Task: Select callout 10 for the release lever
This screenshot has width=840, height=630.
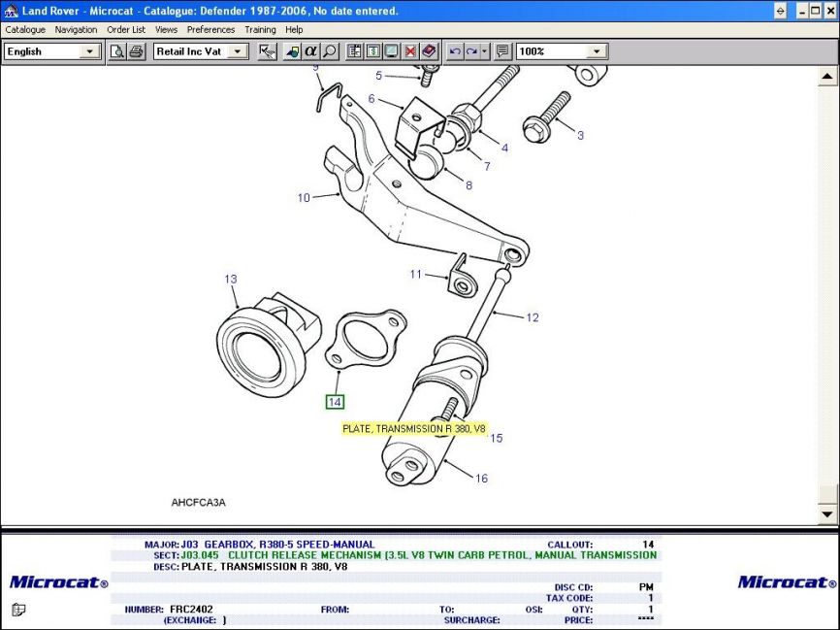Action: [x=304, y=198]
